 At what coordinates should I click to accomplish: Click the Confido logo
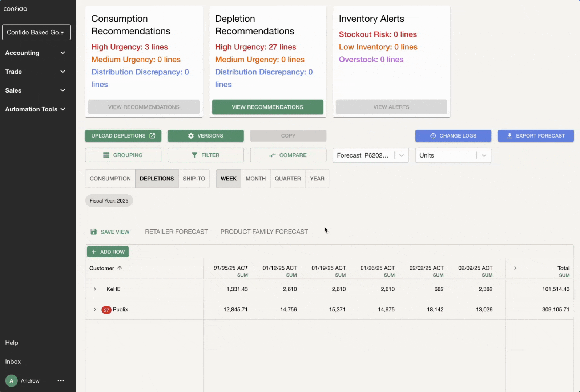tap(15, 9)
